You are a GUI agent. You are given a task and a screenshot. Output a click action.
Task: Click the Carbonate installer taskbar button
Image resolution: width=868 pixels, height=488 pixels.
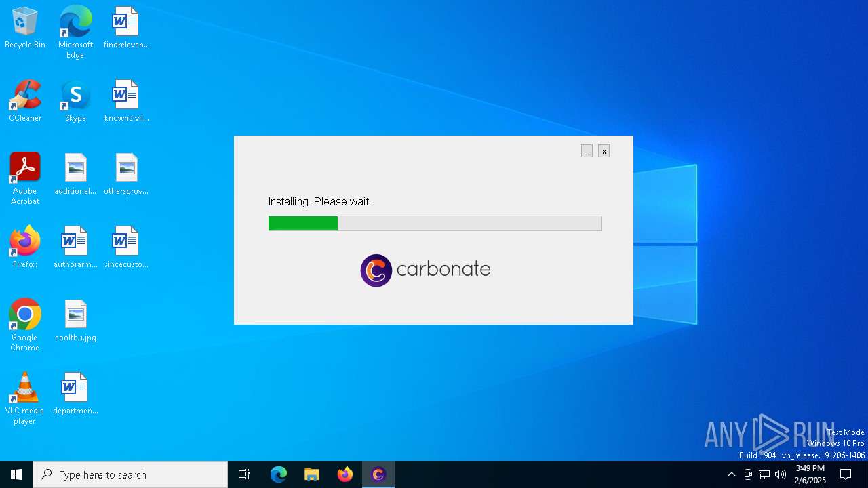[x=378, y=474]
